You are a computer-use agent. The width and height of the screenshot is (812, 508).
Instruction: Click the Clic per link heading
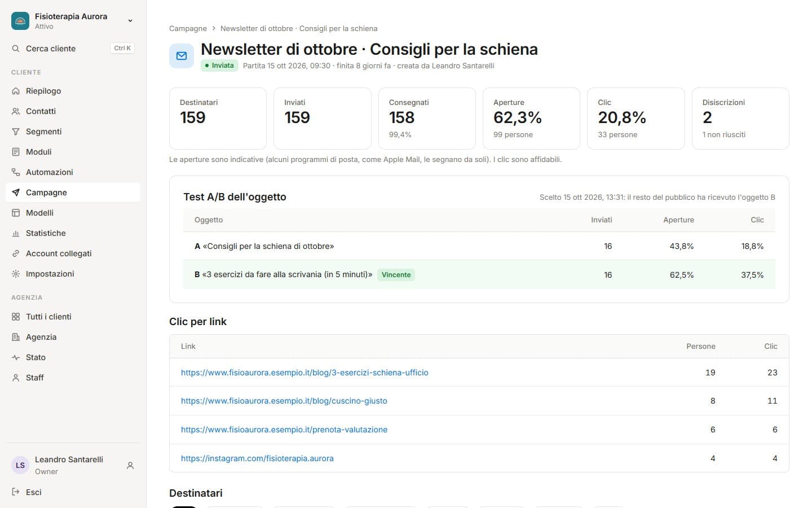(198, 322)
